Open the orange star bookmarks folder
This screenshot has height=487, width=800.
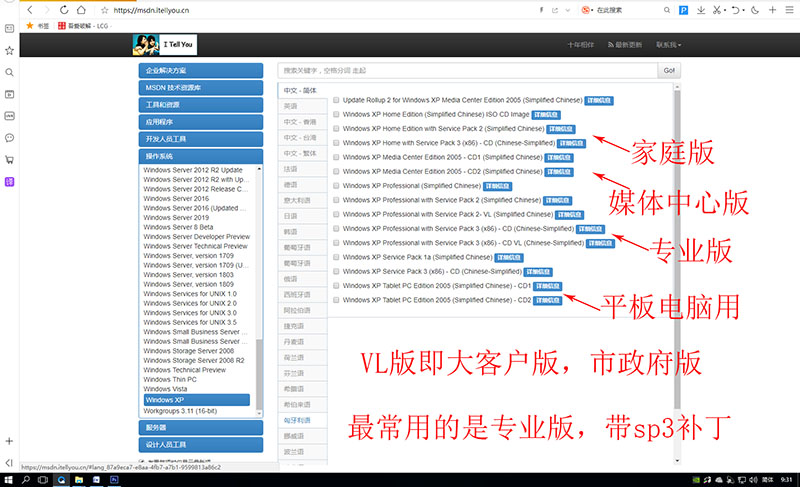(38, 25)
